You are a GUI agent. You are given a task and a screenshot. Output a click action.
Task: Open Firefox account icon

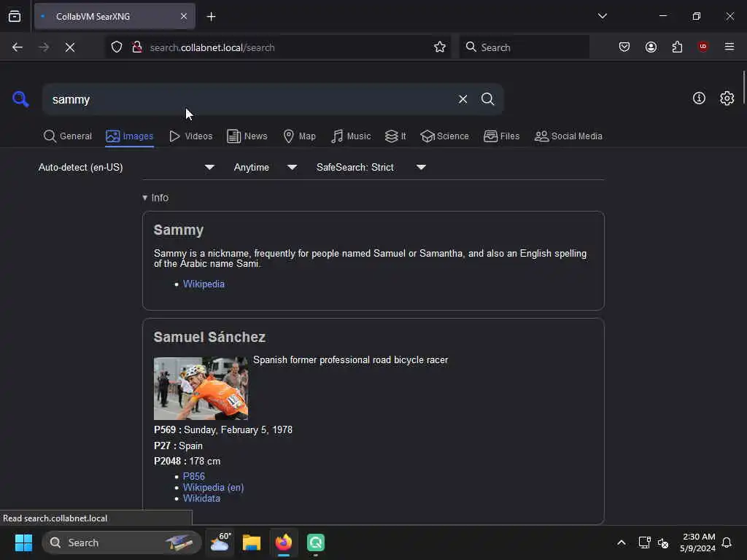click(651, 47)
